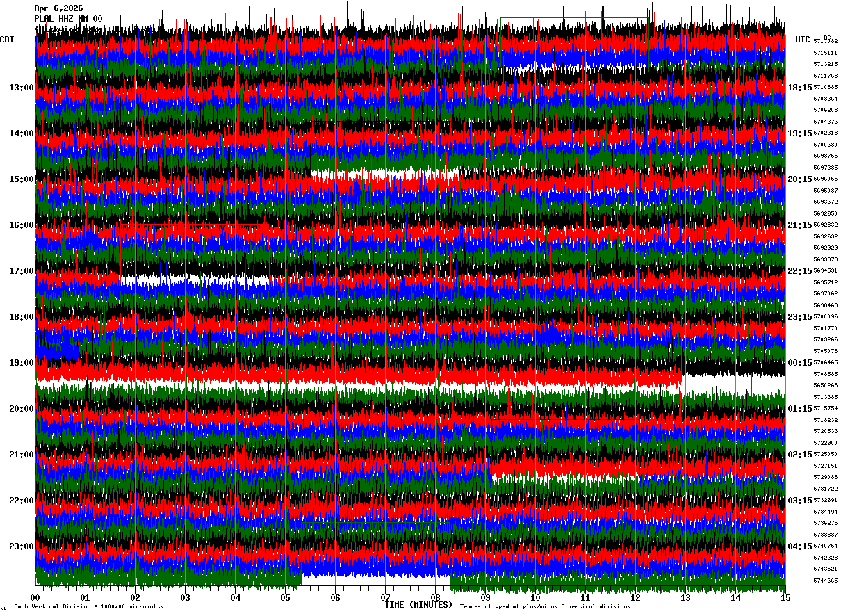
Task: Click minute tick label '05' on time axis
Action: 285,597
